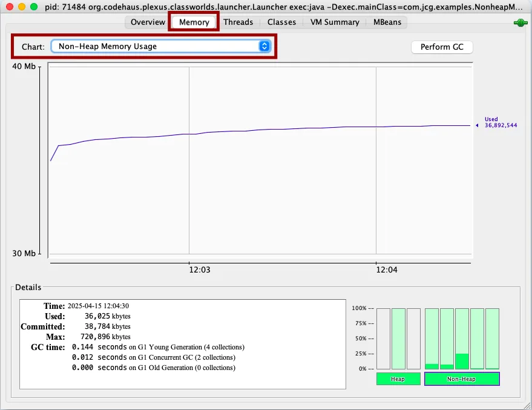Click the '12:04' time axis label
Screen dimensions: 532x410
pos(387,270)
